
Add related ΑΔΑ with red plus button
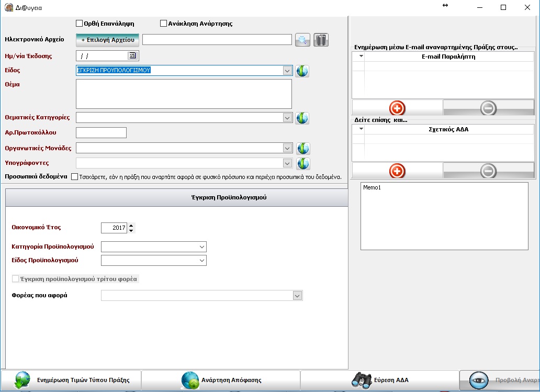pyautogui.click(x=397, y=171)
